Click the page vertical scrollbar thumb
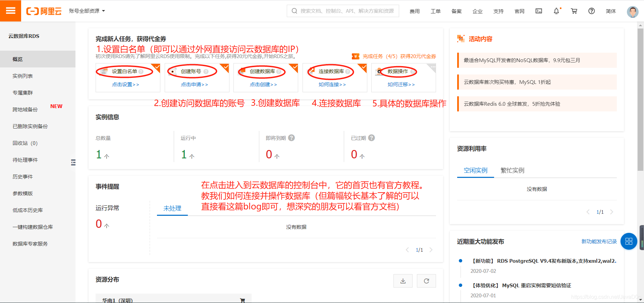Viewport: 644px width, 303px height. pyautogui.click(x=641, y=100)
